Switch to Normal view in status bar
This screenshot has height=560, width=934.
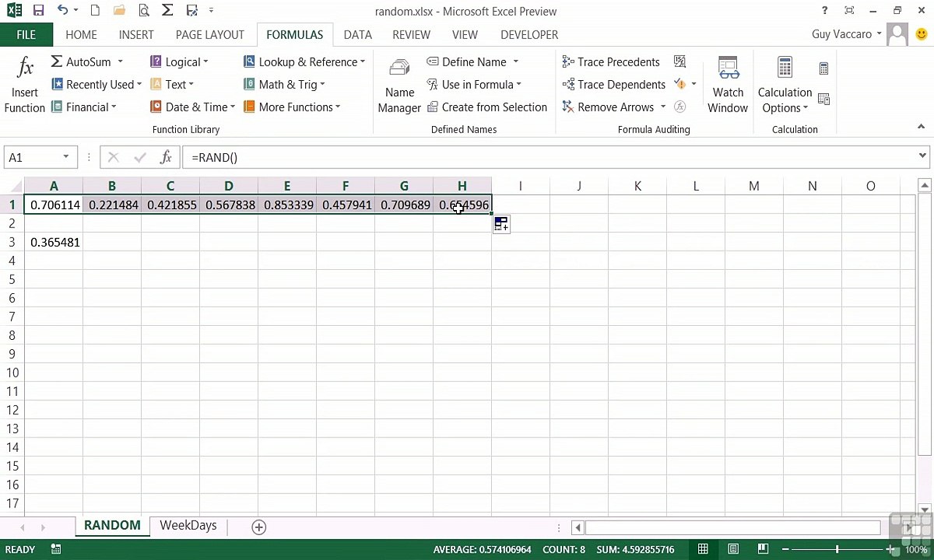(x=703, y=549)
